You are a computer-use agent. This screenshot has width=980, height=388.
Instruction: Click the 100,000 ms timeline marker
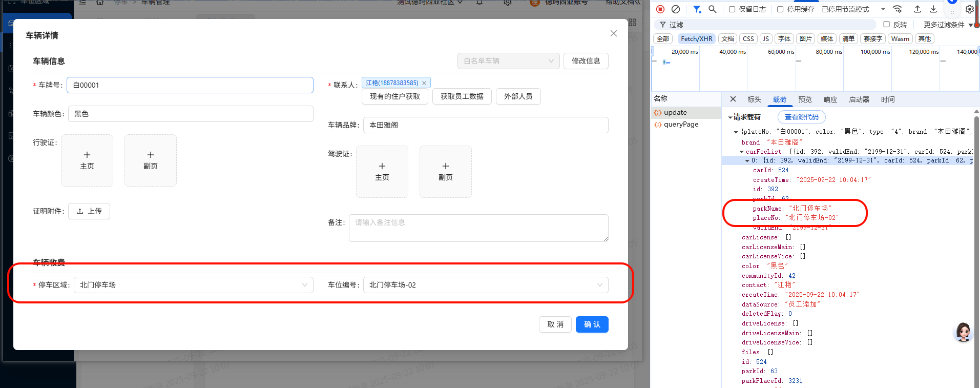click(875, 52)
